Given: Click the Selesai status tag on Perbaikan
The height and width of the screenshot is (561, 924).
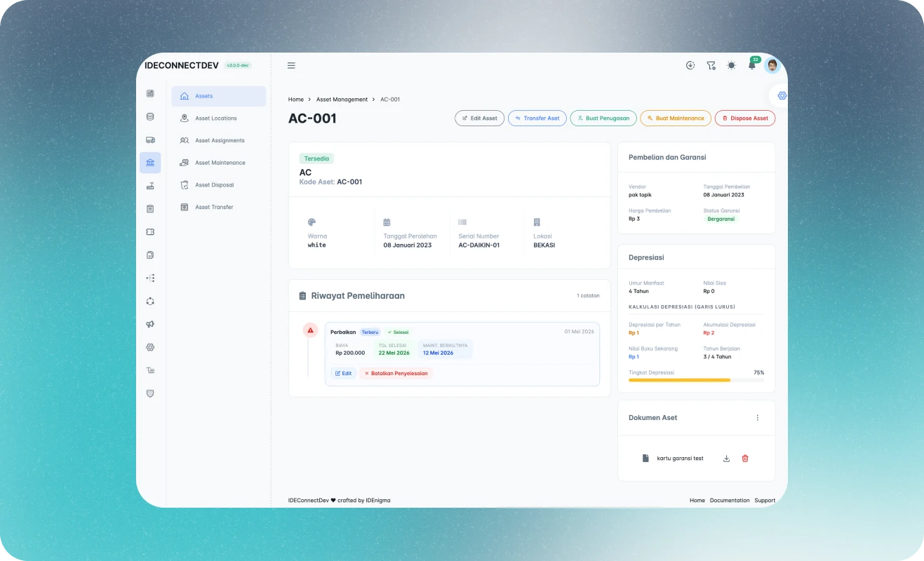Looking at the screenshot, I should (398, 332).
